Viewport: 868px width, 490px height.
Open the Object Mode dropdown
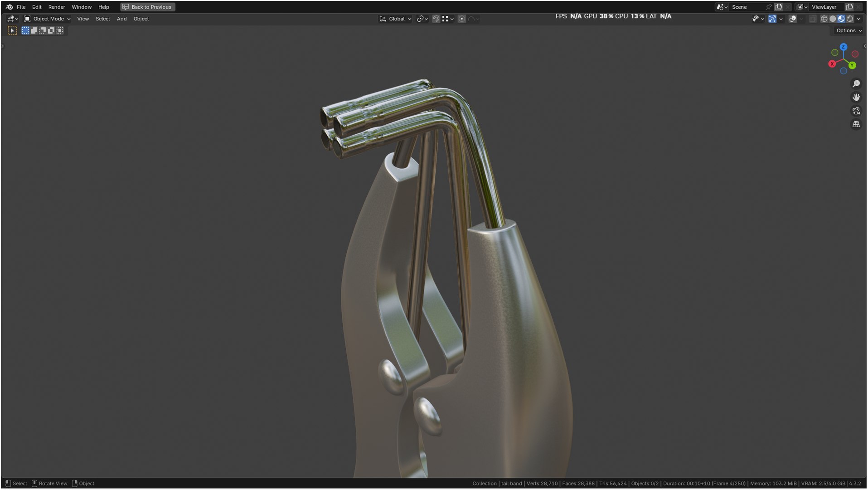[x=47, y=19]
